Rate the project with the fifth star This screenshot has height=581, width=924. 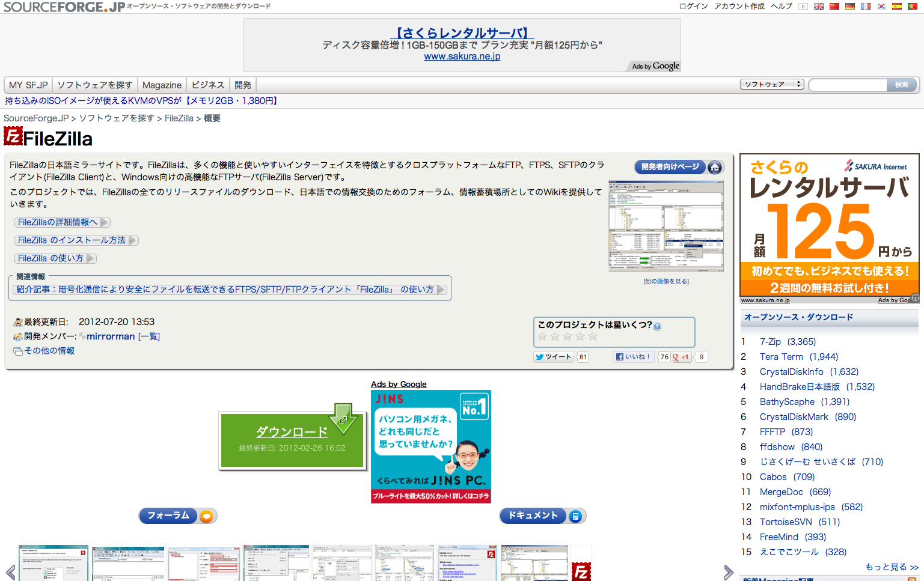[593, 336]
